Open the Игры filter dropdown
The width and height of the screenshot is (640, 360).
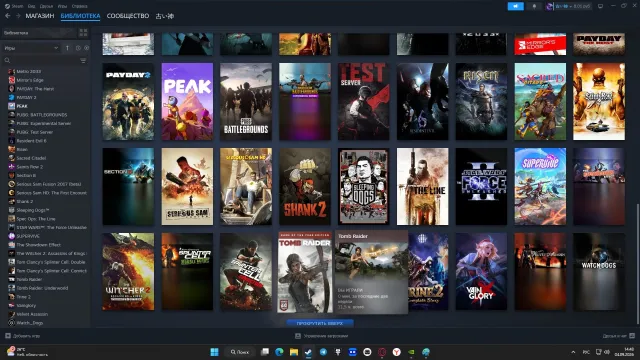31,48
